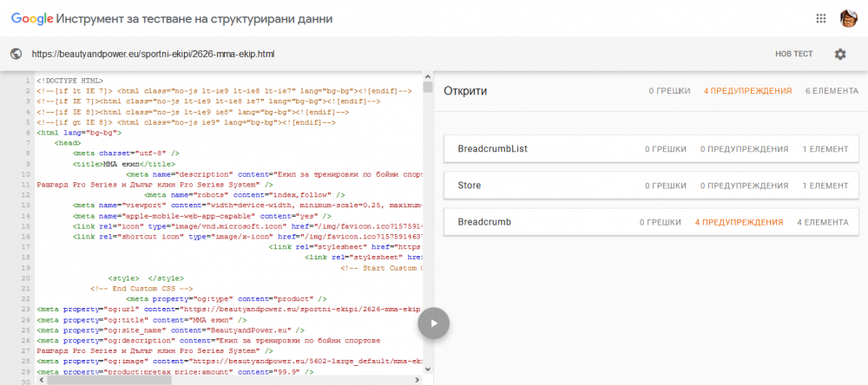Viewport: 868px width, 385px height.
Task: Filter by 0 ГРЕШКИ in the header
Action: [x=670, y=91]
